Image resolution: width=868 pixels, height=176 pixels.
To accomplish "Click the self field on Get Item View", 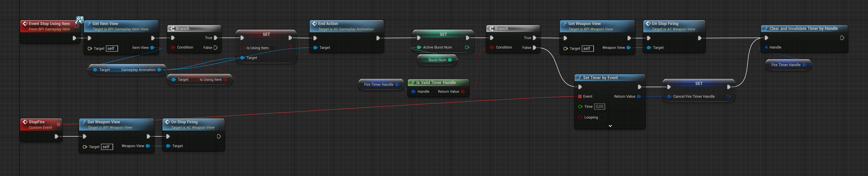I will pos(112,49).
